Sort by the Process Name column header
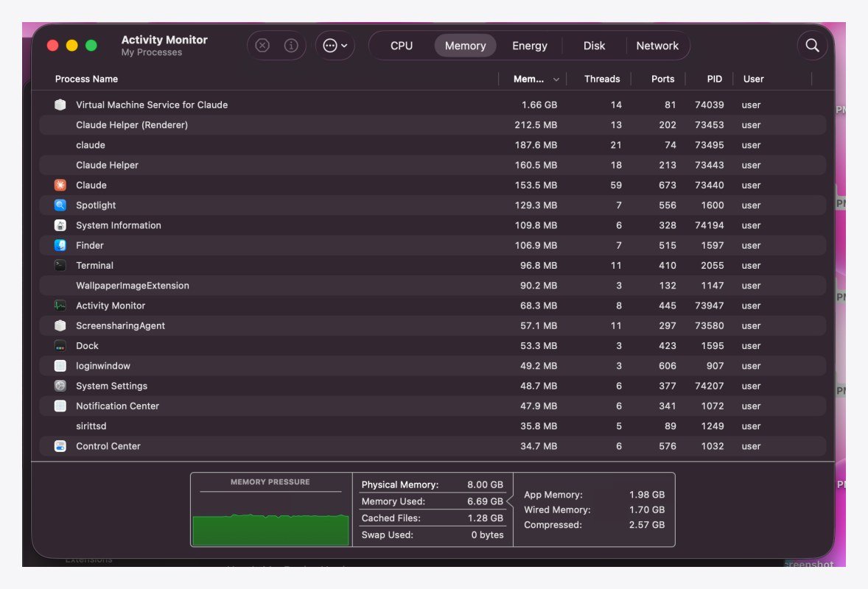The height and width of the screenshot is (589, 868). [86, 79]
